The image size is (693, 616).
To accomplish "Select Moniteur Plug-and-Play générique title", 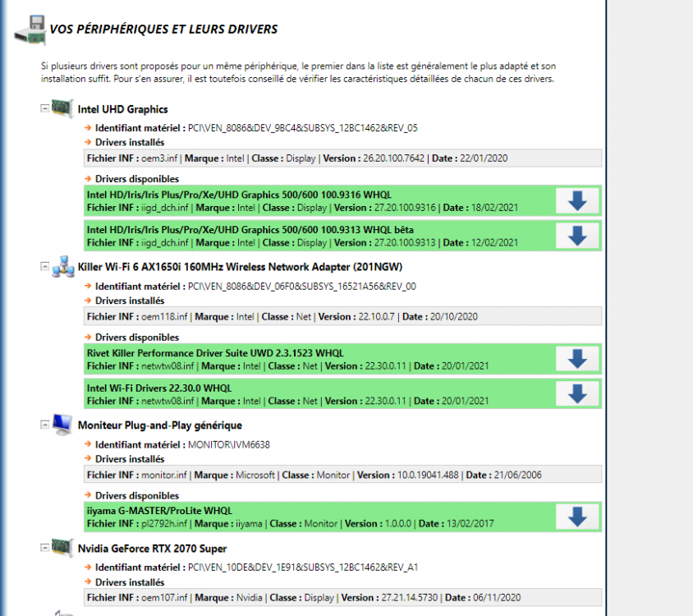I will click(x=160, y=425).
